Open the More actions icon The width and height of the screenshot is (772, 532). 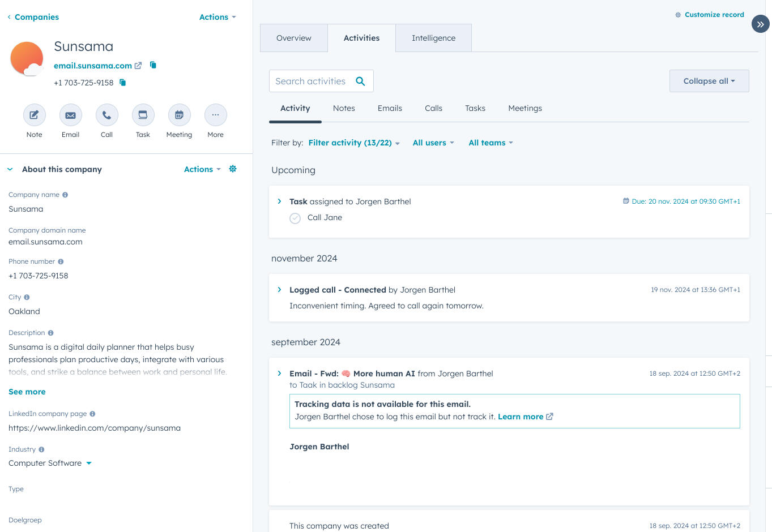(215, 115)
